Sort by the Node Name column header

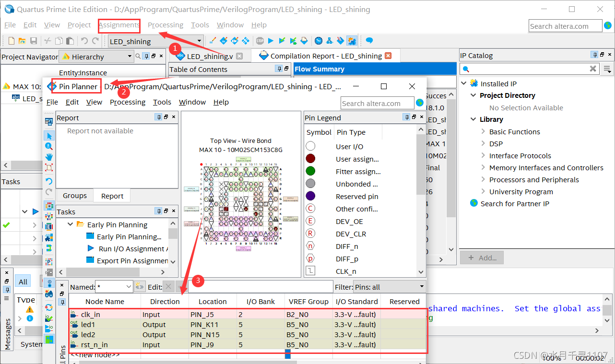(x=105, y=302)
